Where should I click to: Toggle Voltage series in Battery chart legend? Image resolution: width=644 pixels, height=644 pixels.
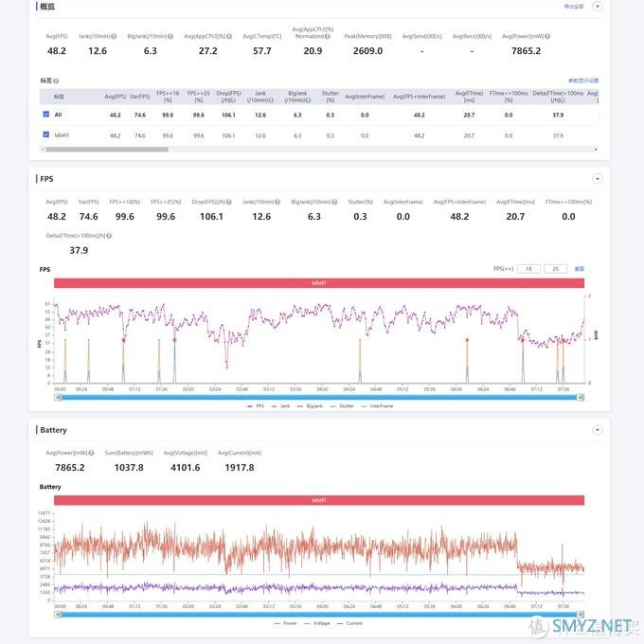(317, 623)
